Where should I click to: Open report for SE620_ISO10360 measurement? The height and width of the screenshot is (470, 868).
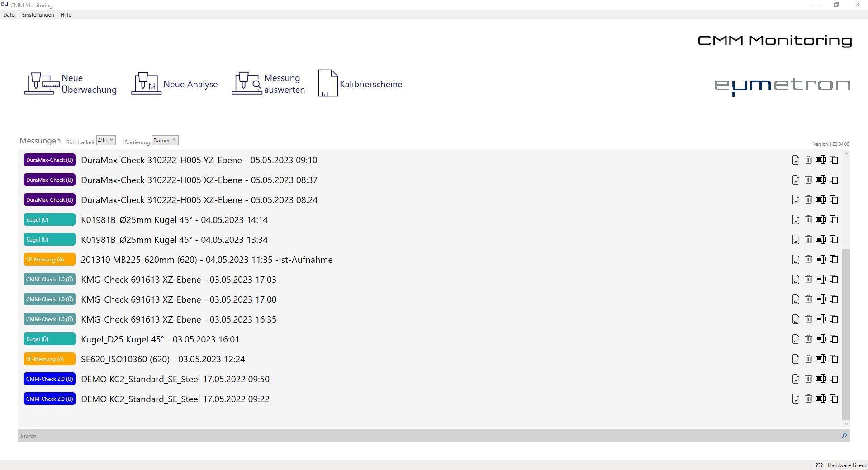tap(796, 359)
